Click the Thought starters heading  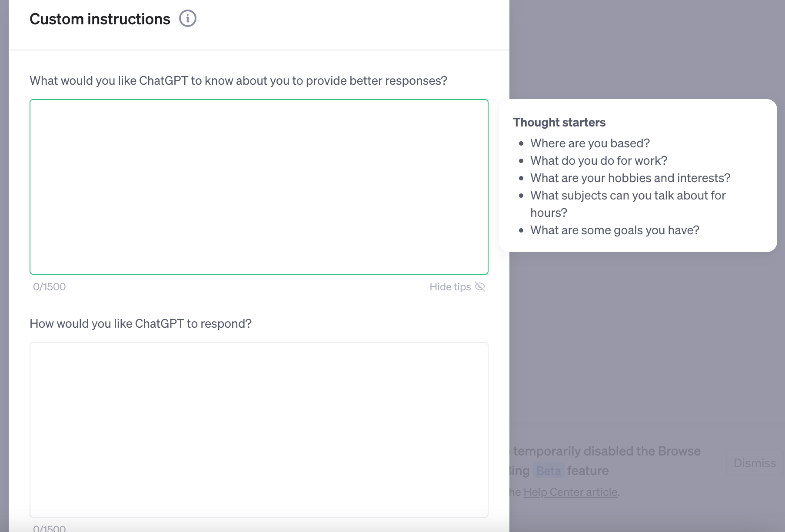(559, 123)
